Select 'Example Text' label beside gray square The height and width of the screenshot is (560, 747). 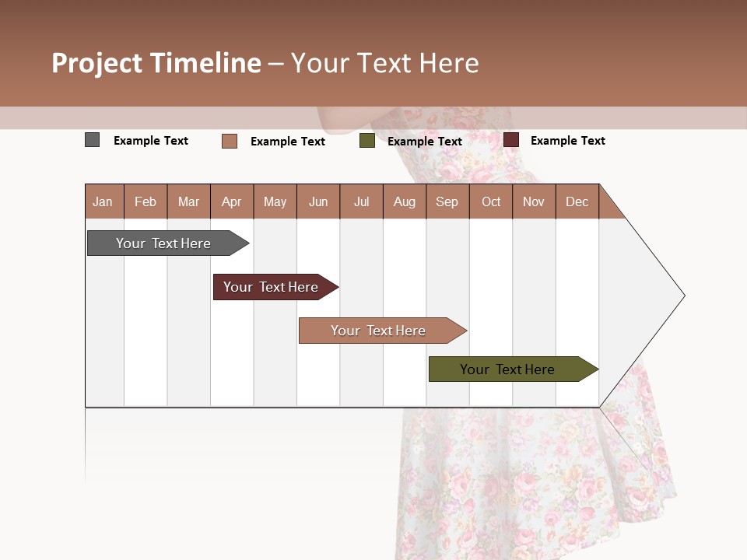pos(151,141)
